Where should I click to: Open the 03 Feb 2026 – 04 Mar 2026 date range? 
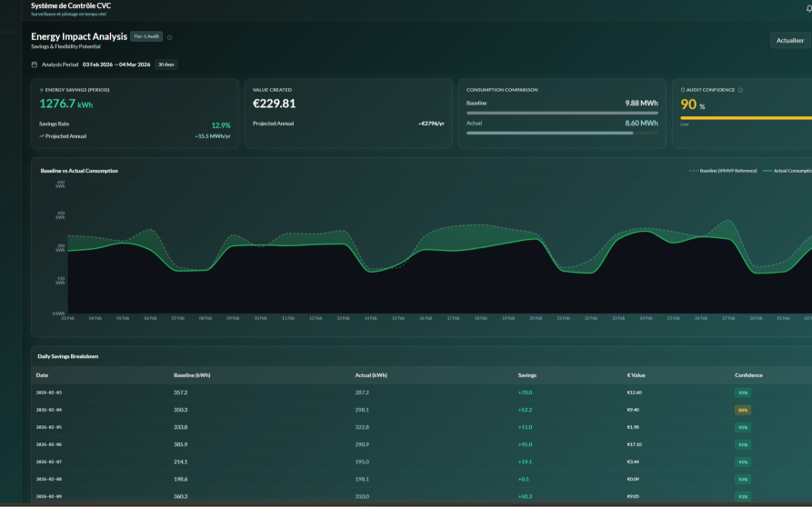coord(116,65)
